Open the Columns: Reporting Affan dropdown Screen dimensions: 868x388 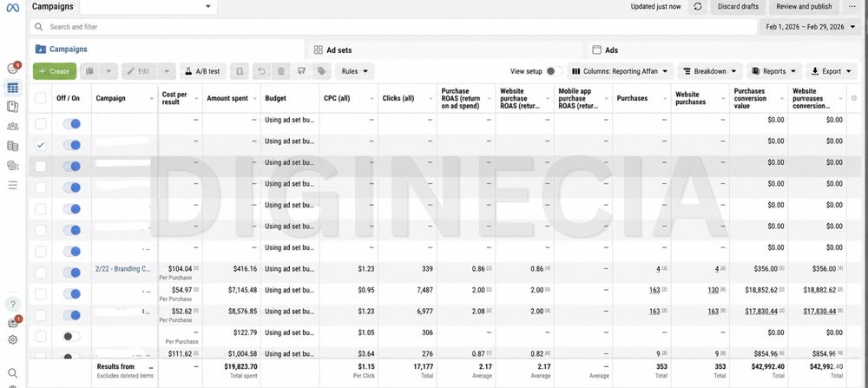pos(621,71)
